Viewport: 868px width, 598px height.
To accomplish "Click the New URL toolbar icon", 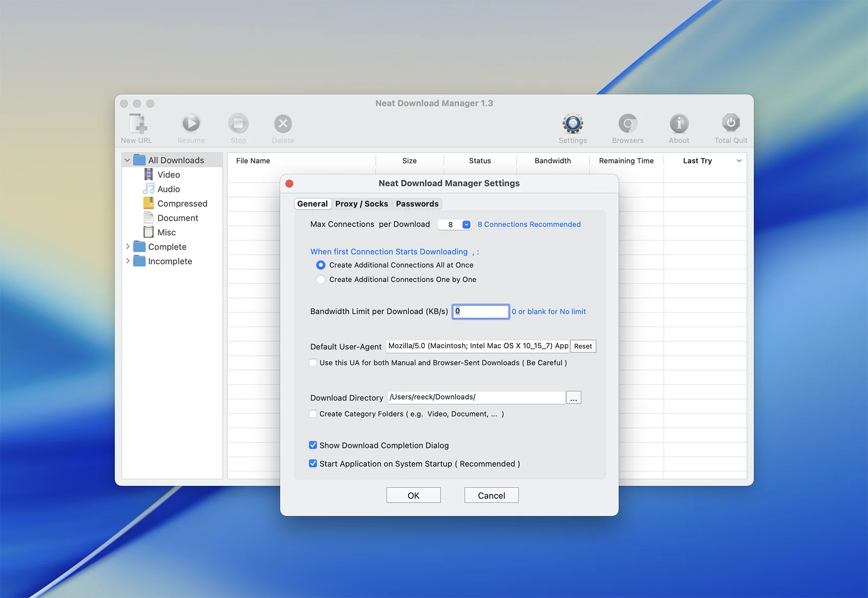I will (137, 124).
